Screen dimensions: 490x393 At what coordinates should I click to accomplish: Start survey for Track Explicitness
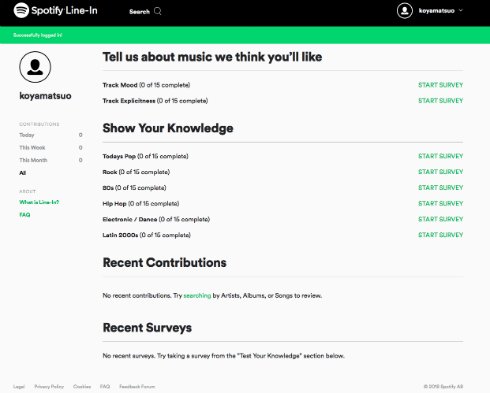click(x=441, y=101)
